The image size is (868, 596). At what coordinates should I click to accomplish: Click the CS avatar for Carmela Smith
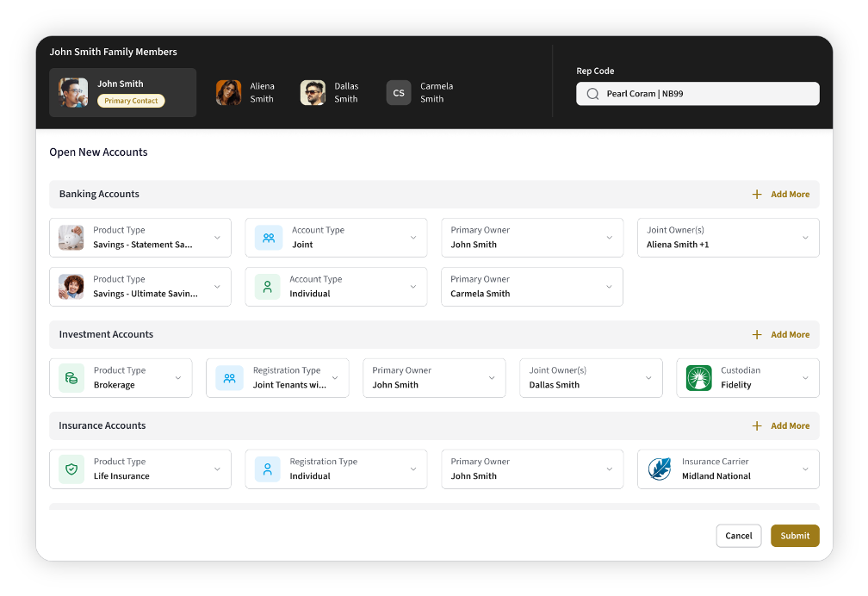click(399, 93)
